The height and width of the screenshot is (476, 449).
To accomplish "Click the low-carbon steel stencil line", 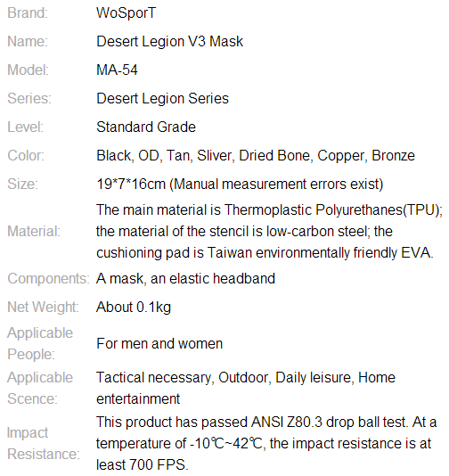I will [244, 232].
